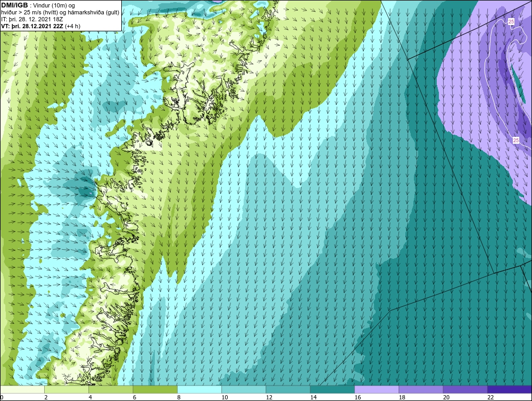Screen dimensions: 532x401
Task: Click the legend scale value '16'
Action: 358,397
